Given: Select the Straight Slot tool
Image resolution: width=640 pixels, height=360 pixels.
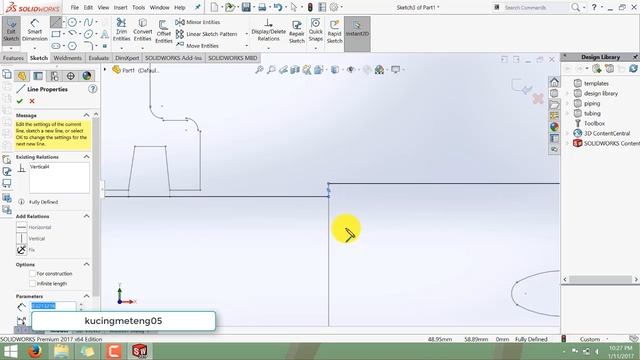Looking at the screenshot, I should (56, 46).
